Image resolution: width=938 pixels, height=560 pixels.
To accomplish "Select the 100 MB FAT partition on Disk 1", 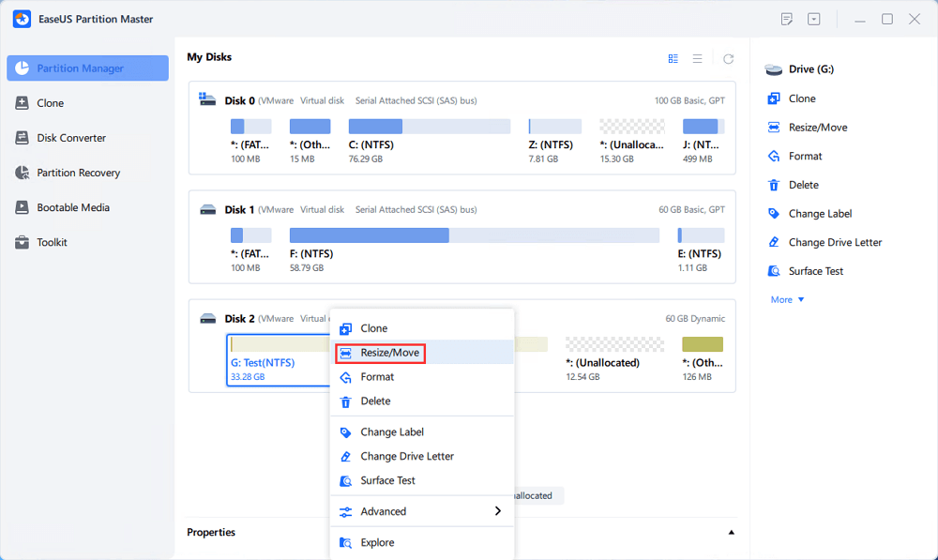I will (250, 250).
